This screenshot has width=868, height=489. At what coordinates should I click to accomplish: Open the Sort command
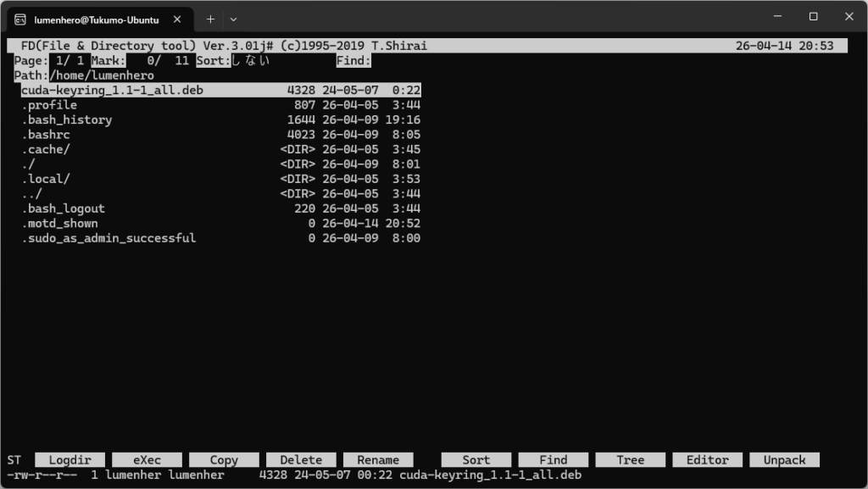pyautogui.click(x=476, y=460)
